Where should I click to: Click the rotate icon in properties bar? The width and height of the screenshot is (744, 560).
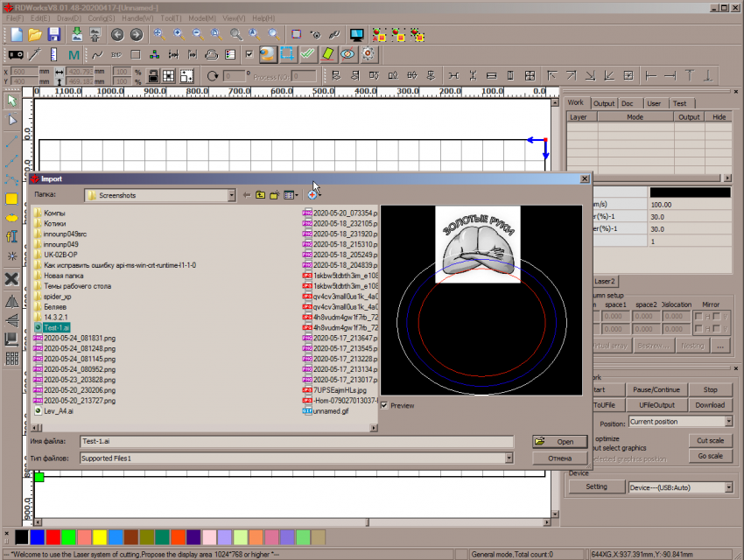(212, 76)
